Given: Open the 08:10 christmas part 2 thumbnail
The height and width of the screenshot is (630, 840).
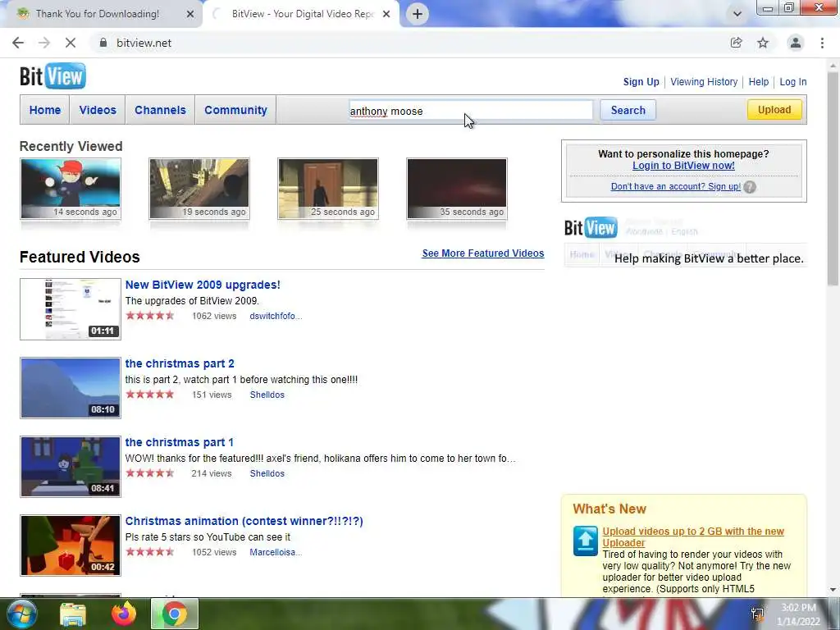Looking at the screenshot, I should pyautogui.click(x=71, y=388).
